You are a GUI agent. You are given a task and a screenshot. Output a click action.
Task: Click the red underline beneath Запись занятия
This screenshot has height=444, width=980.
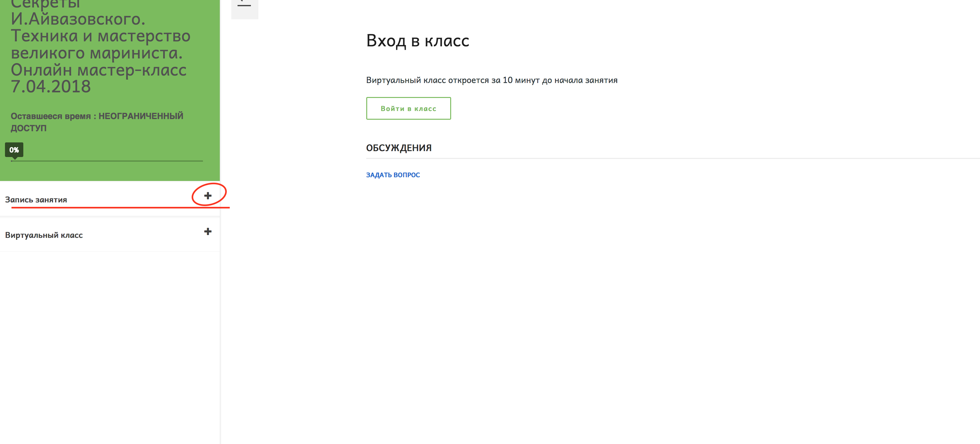[121, 208]
